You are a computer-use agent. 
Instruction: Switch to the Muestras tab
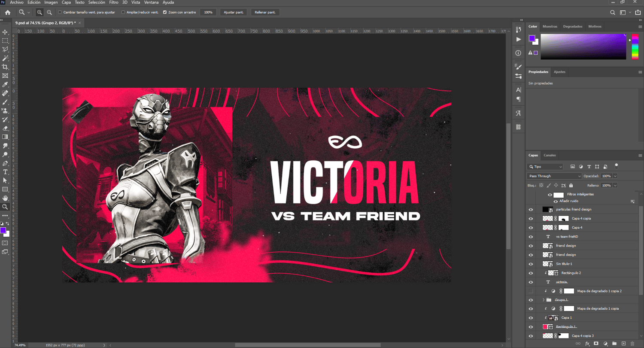point(550,27)
